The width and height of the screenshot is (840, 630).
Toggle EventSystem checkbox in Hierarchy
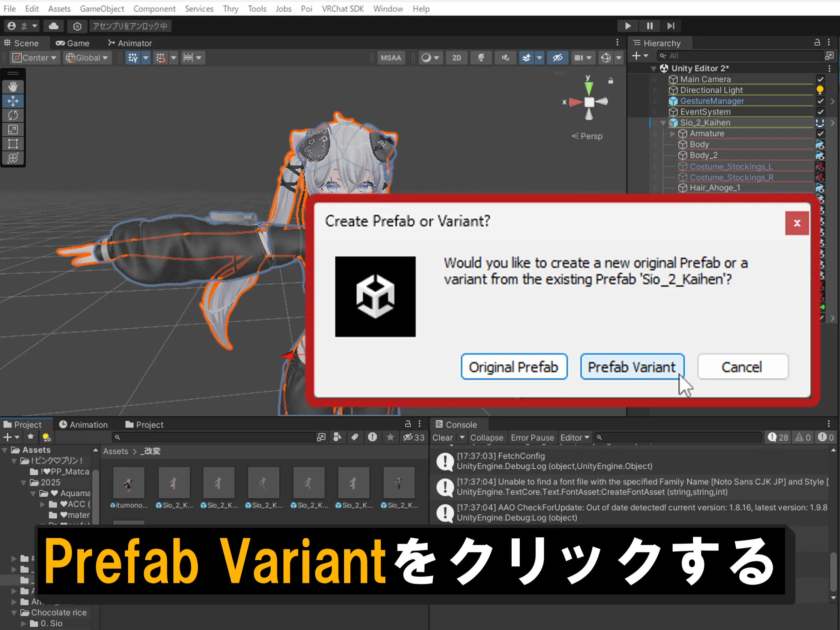pos(820,112)
